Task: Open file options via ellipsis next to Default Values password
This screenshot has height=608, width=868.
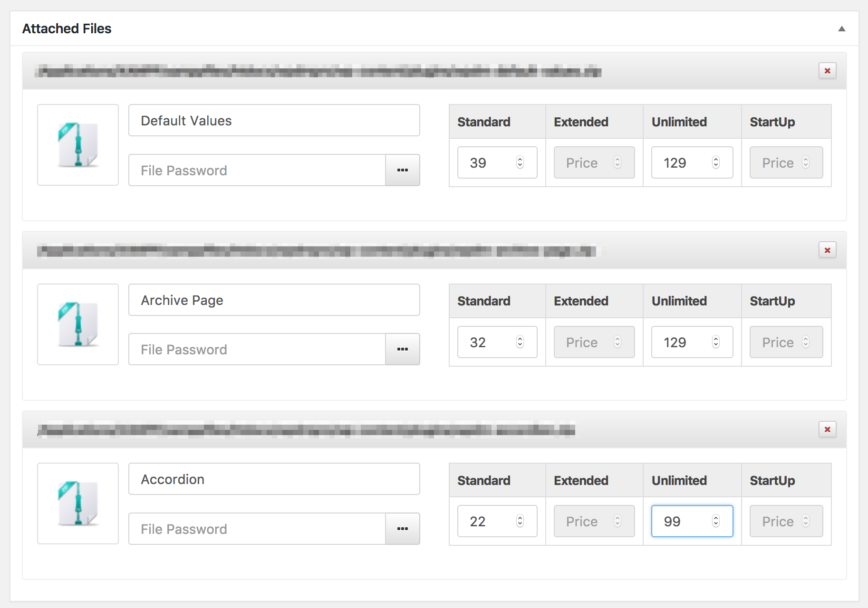Action: [402, 170]
